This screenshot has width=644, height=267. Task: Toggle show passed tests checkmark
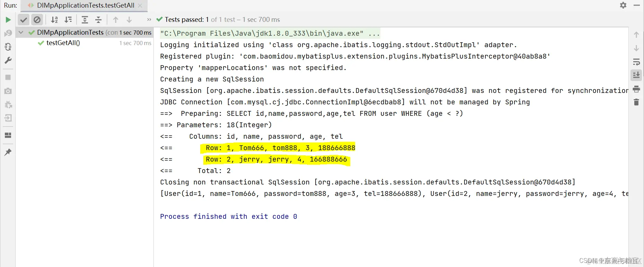click(24, 20)
